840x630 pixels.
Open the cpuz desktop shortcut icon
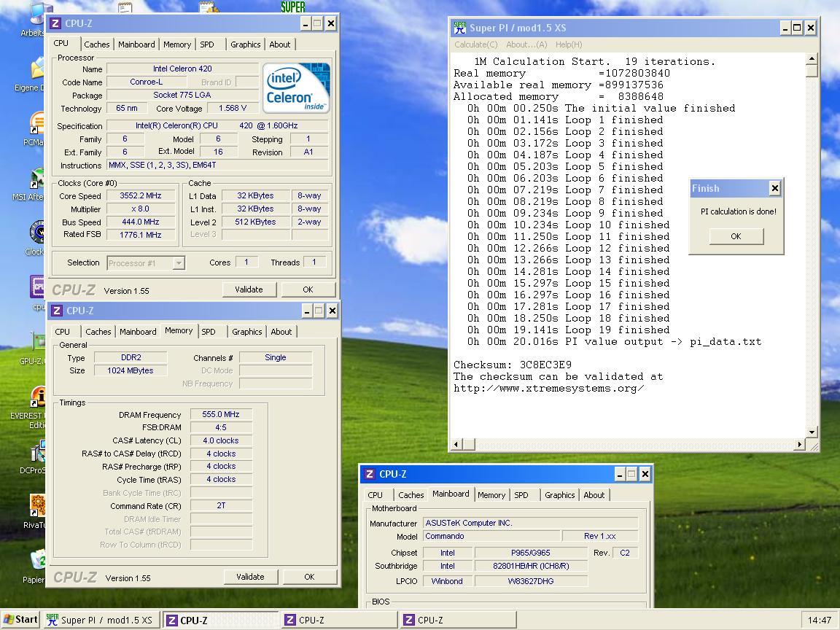(37, 288)
